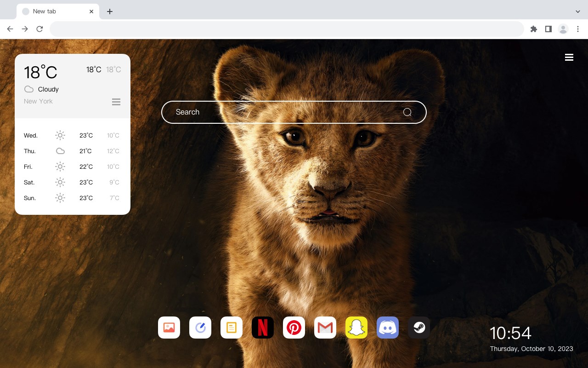Open the blue pencil-circle task shortcut
588x368 pixels.
click(200, 328)
